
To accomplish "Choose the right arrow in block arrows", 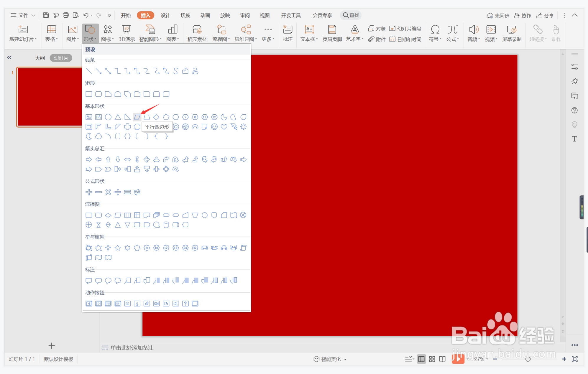I will [x=89, y=159].
